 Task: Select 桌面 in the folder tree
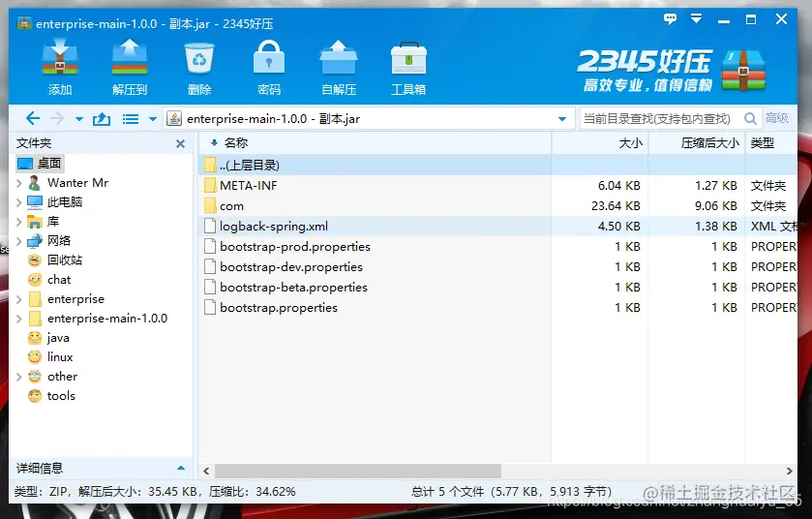(x=40, y=164)
